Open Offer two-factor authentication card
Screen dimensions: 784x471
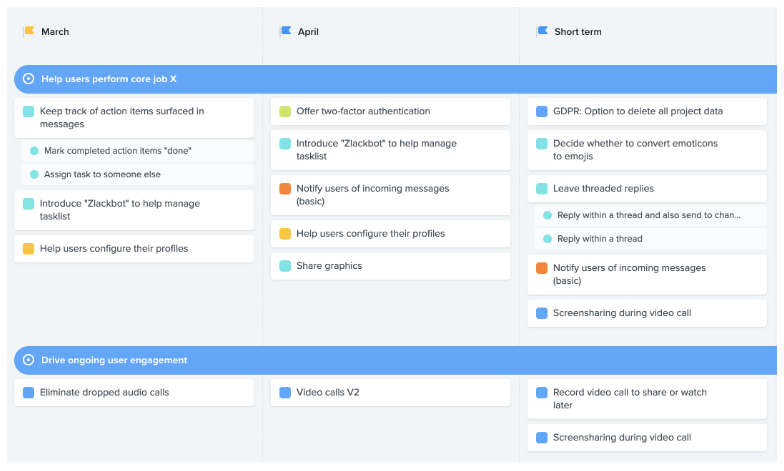(x=390, y=111)
